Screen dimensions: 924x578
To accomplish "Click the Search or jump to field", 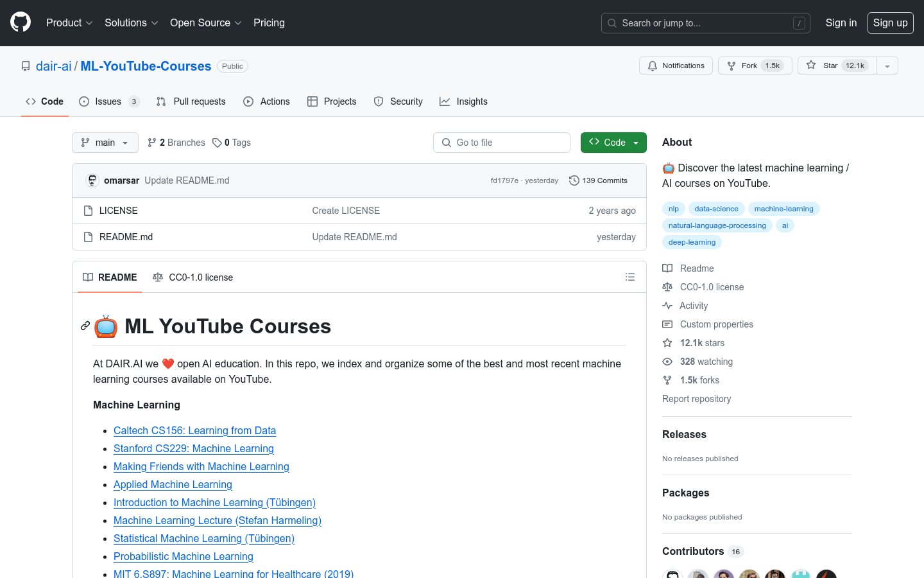I will pyautogui.click(x=706, y=23).
